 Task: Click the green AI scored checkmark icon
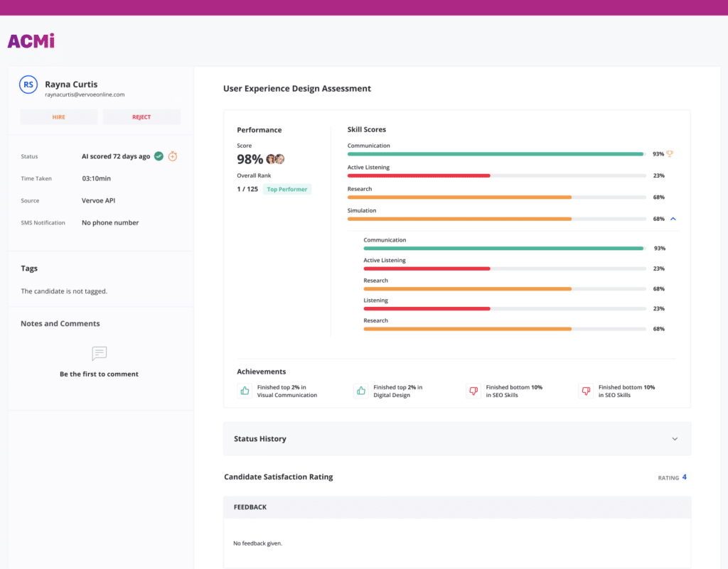click(x=159, y=156)
